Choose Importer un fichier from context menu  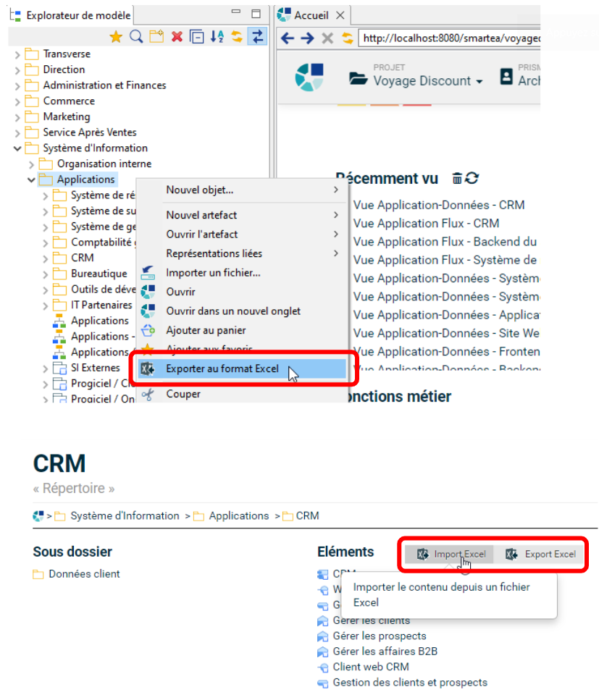[213, 273]
